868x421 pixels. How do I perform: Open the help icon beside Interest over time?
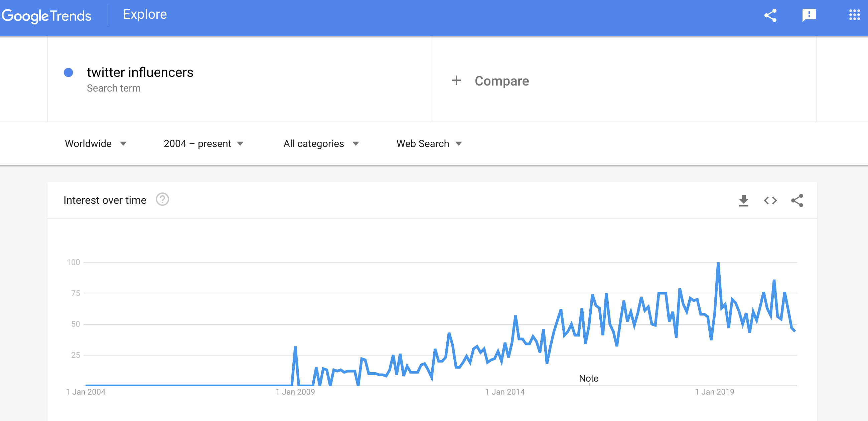[x=162, y=199]
